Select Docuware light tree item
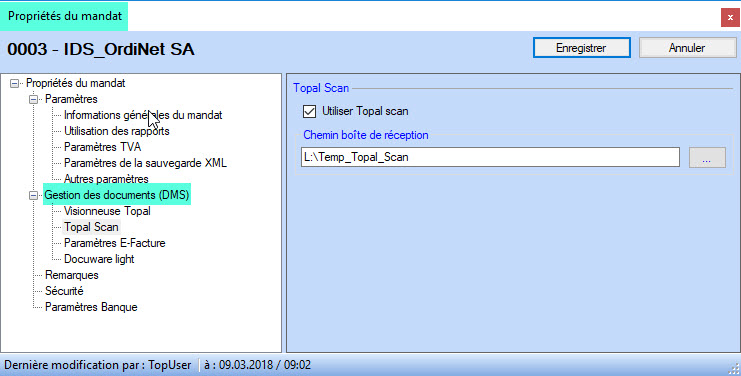Image resolution: width=741 pixels, height=376 pixels. pyautogui.click(x=99, y=259)
